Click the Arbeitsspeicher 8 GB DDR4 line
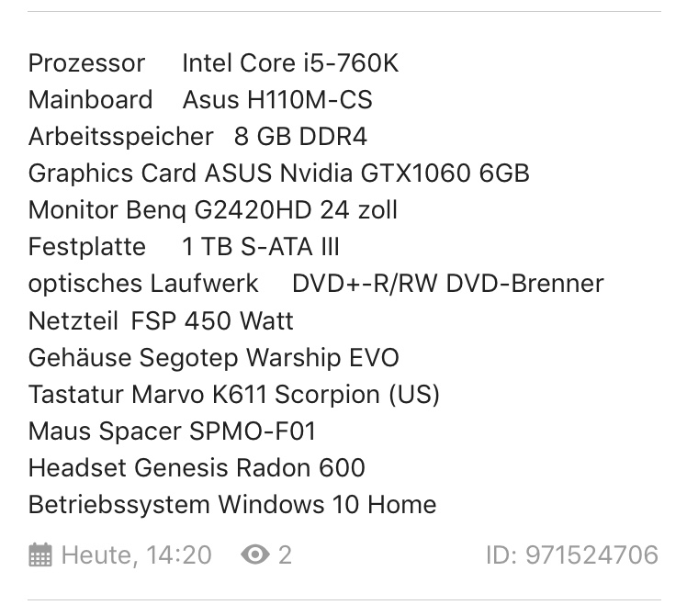687x616 pixels. point(197,137)
